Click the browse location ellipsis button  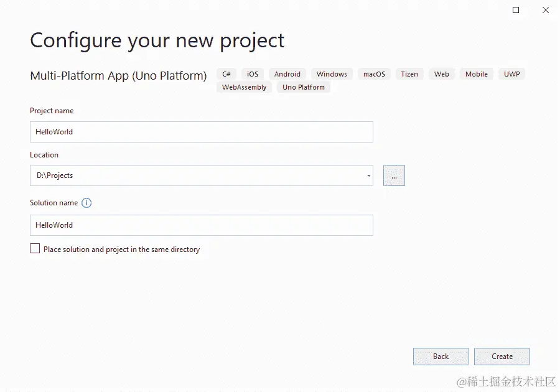point(394,175)
